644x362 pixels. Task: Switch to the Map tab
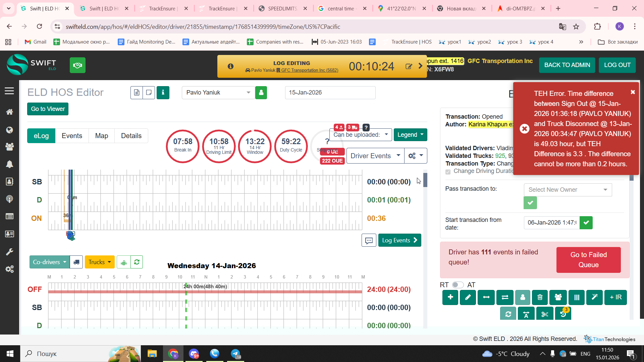pos(101,136)
